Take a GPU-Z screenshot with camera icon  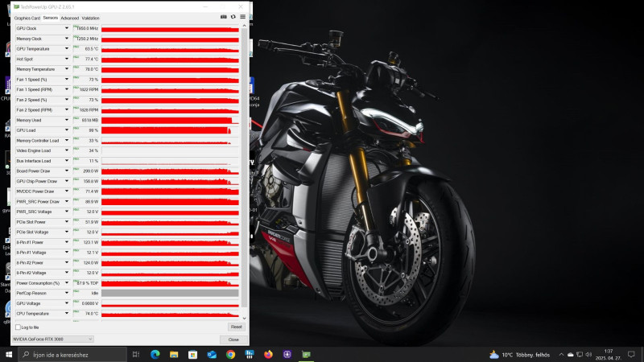click(x=224, y=17)
